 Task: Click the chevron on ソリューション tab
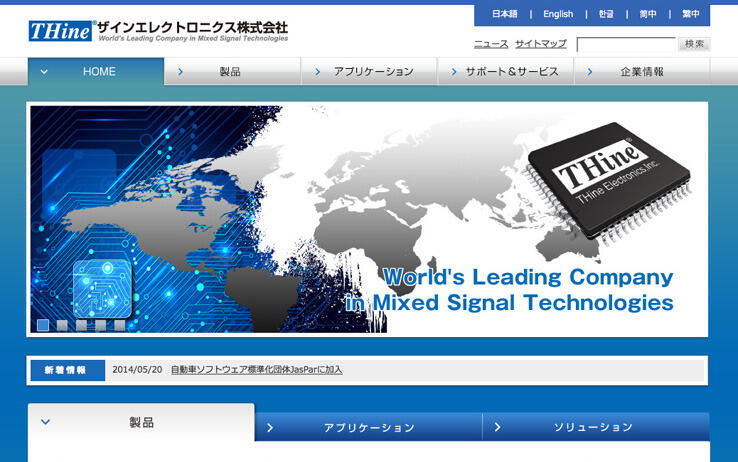click(x=497, y=427)
